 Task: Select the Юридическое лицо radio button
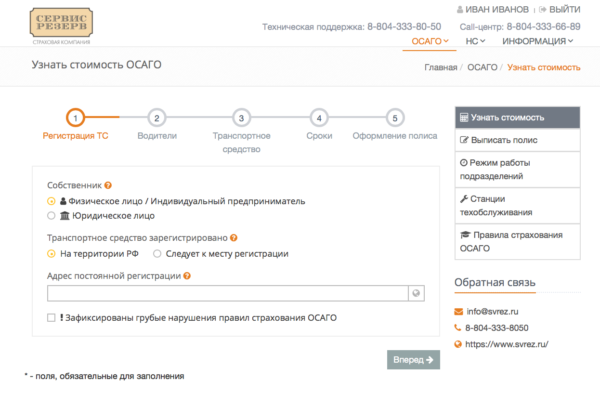(x=51, y=216)
